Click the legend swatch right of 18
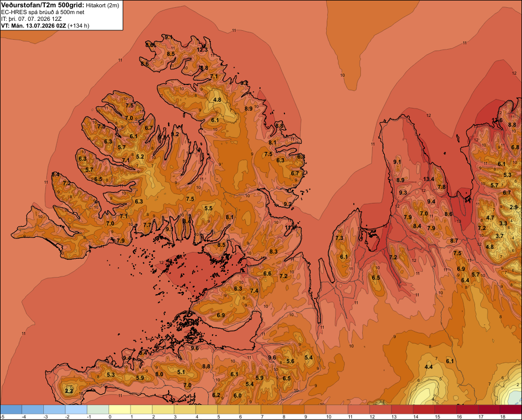The width and height of the screenshot is (522, 420). pyautogui.click(x=511, y=409)
